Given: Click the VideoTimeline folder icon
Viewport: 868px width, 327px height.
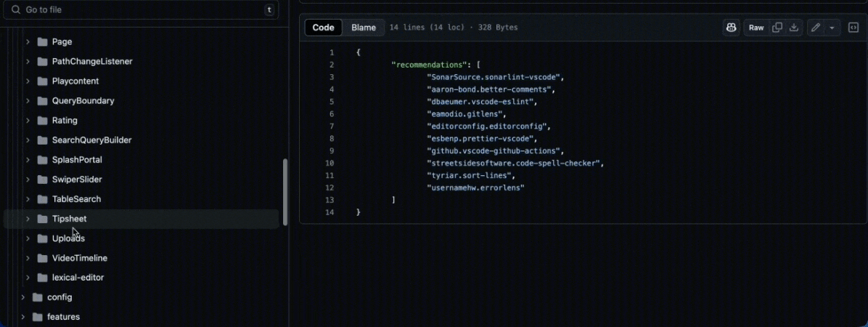Looking at the screenshot, I should pos(42,258).
